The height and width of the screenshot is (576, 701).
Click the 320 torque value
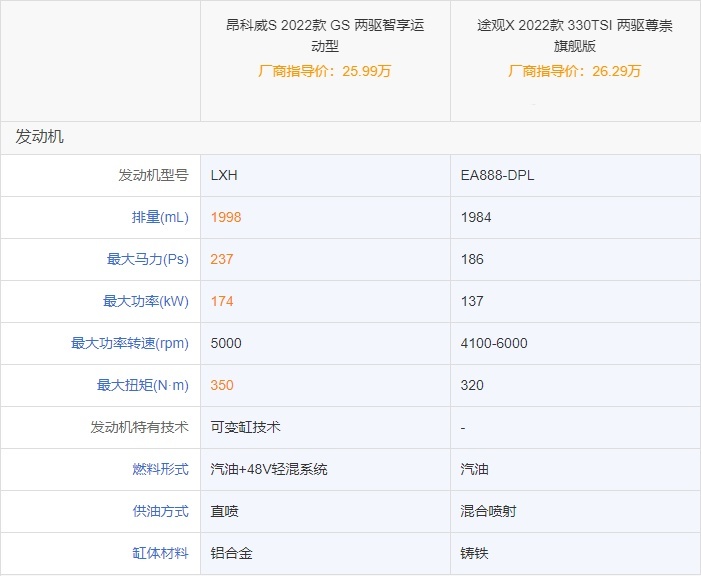(x=472, y=385)
